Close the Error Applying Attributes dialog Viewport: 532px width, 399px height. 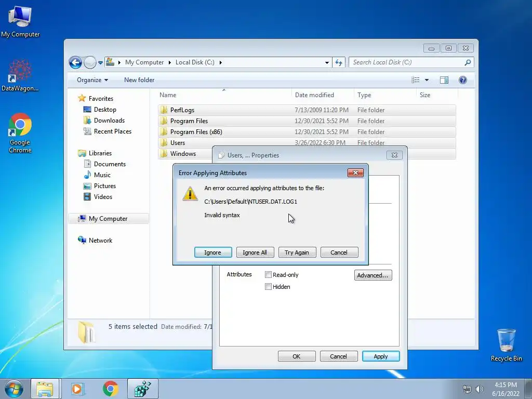[x=355, y=172]
